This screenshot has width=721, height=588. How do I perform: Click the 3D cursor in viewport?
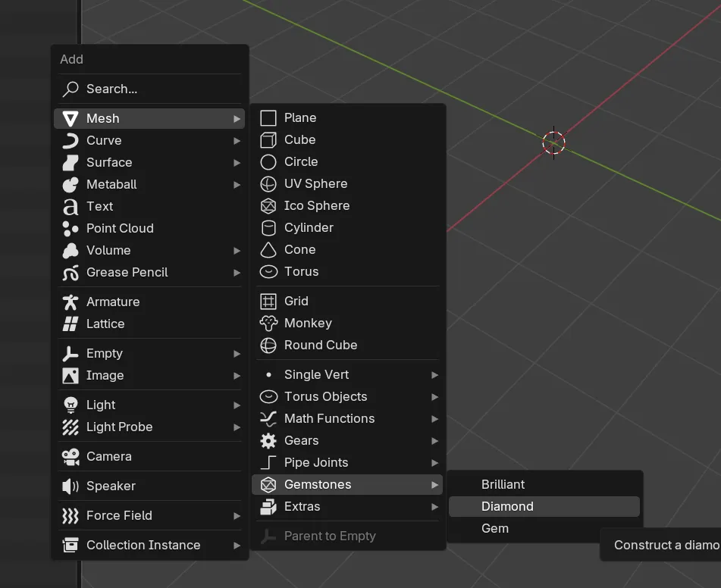(553, 142)
